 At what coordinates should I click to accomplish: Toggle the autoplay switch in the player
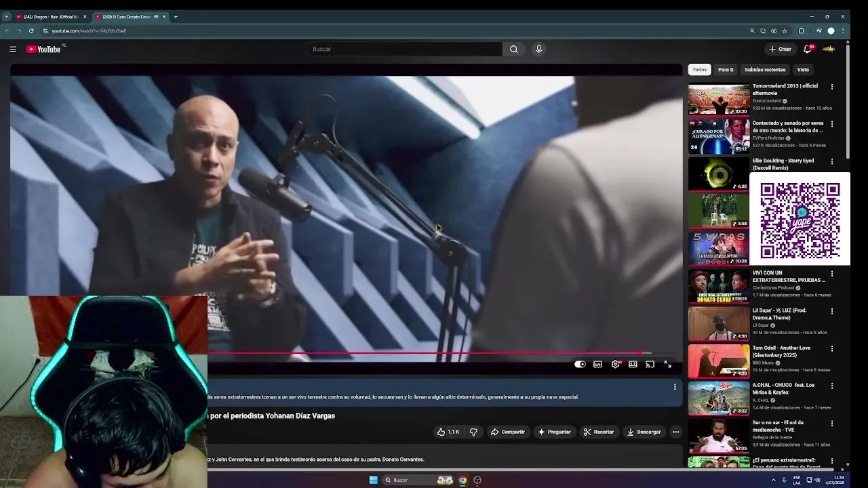[580, 364]
